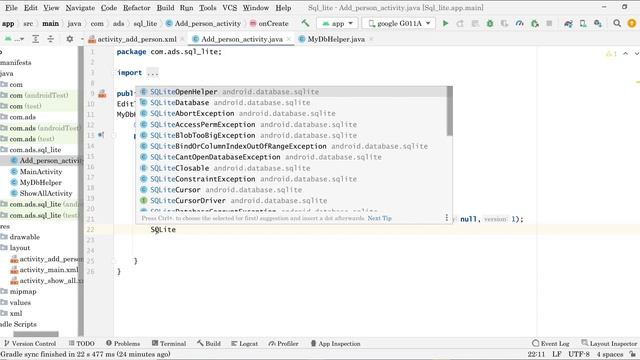640x360 pixels.
Task: Run the app with green play button
Action: [445, 23]
